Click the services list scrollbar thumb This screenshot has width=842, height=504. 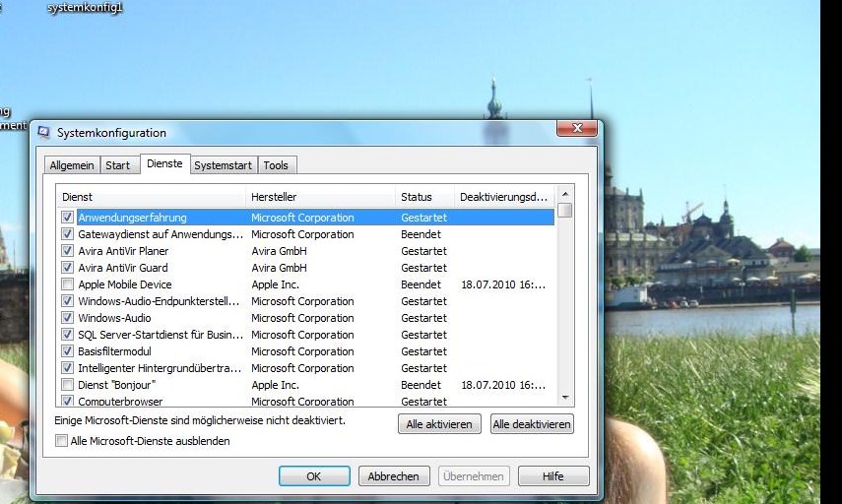coord(565,211)
